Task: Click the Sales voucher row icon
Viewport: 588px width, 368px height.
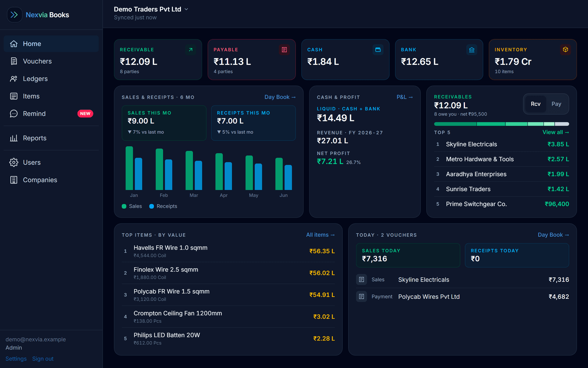Action: (362, 280)
